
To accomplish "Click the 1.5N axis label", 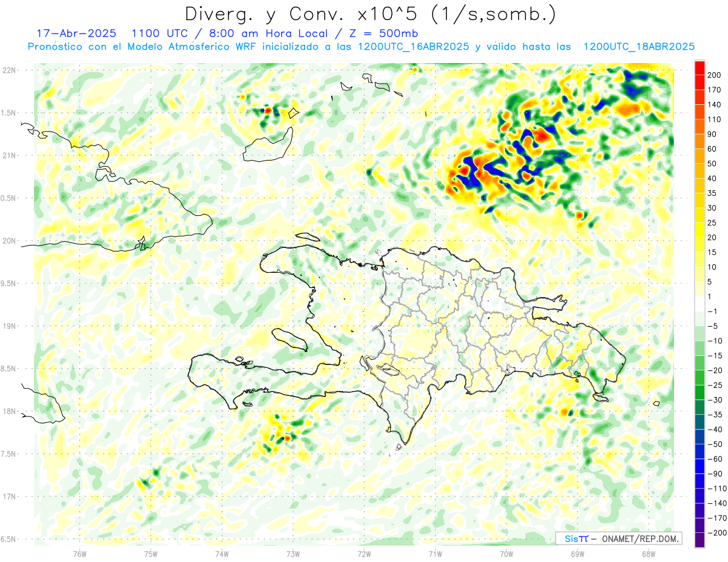I will [x=9, y=113].
